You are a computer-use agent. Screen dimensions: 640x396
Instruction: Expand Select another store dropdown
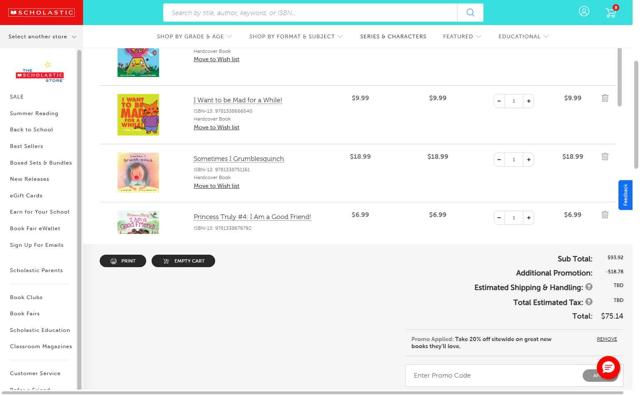coord(42,36)
